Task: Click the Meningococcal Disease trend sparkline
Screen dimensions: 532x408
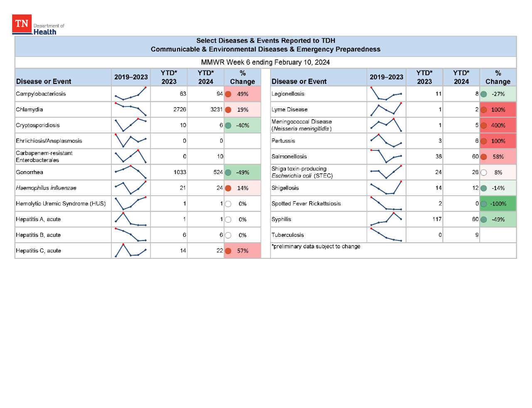Action: tap(386, 125)
